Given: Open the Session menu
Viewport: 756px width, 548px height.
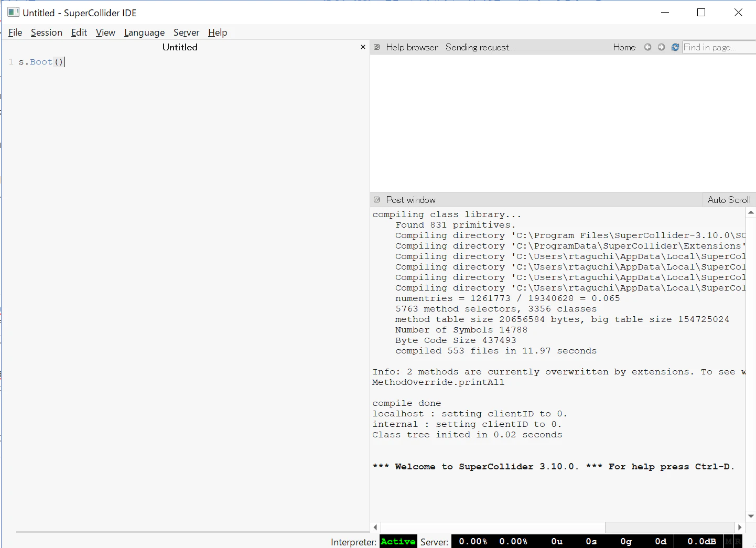Looking at the screenshot, I should pyautogui.click(x=47, y=33).
